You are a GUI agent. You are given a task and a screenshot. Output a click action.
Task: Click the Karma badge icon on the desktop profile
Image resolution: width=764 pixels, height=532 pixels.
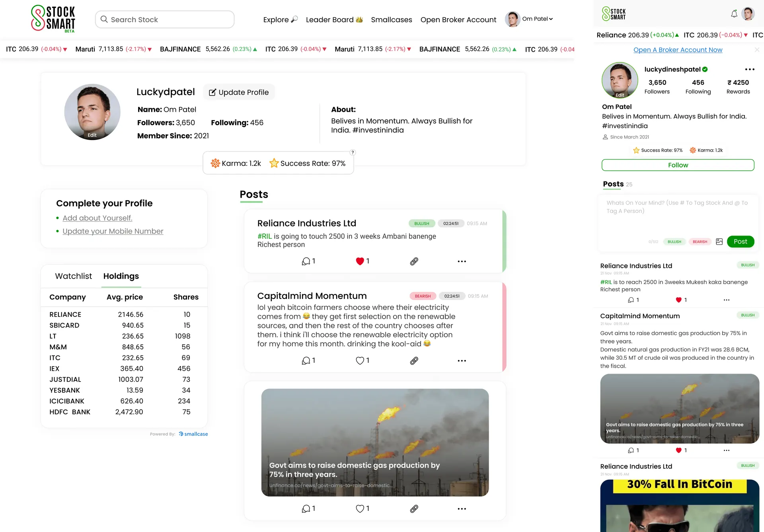coord(215,163)
